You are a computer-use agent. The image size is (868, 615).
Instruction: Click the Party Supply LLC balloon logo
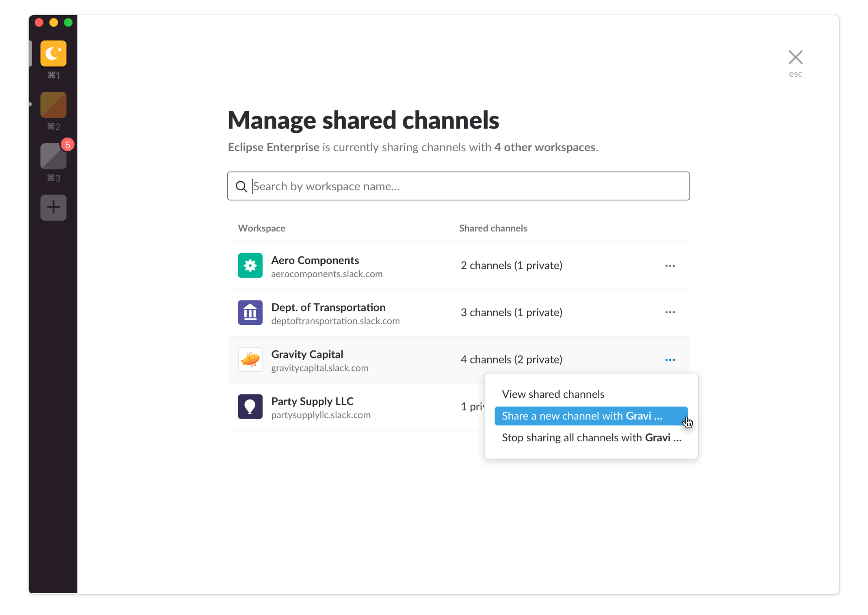click(x=250, y=407)
